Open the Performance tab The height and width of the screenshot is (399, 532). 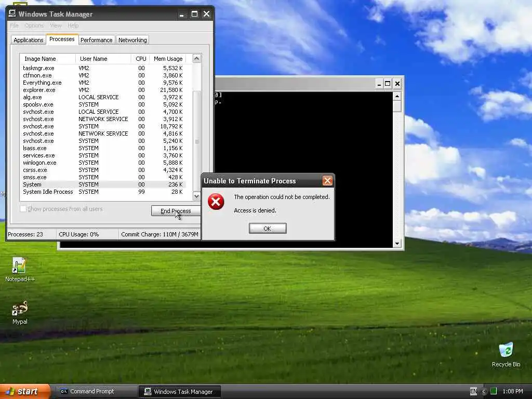(96, 40)
